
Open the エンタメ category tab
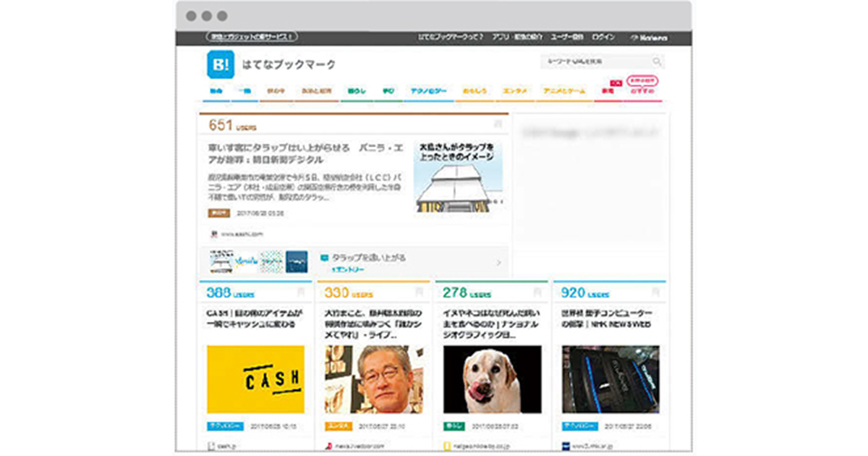click(515, 92)
